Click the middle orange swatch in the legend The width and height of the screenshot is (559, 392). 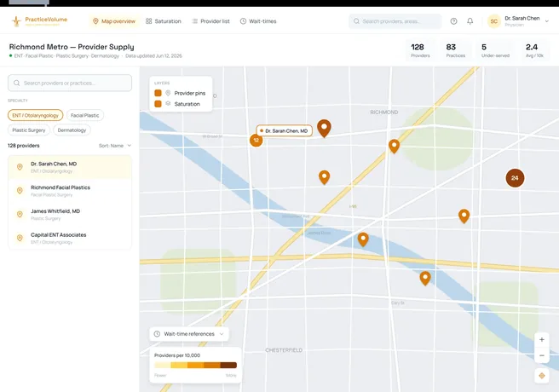click(x=195, y=365)
